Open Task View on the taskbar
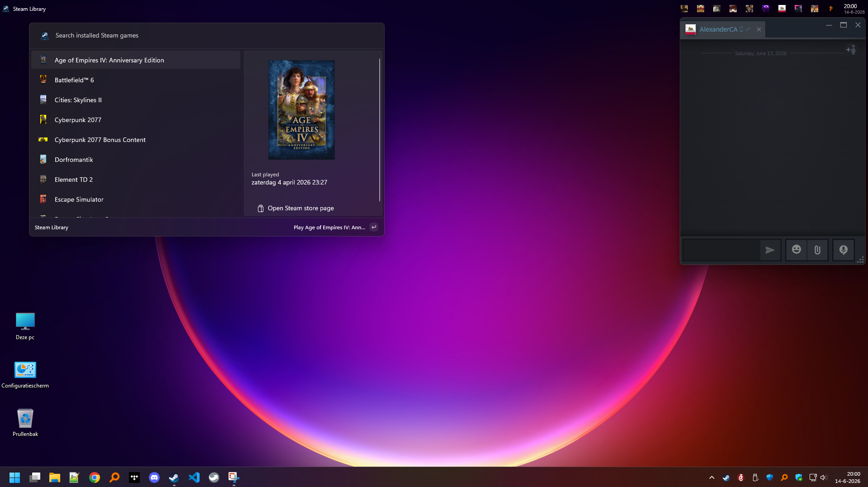The image size is (868, 487). pyautogui.click(x=35, y=478)
